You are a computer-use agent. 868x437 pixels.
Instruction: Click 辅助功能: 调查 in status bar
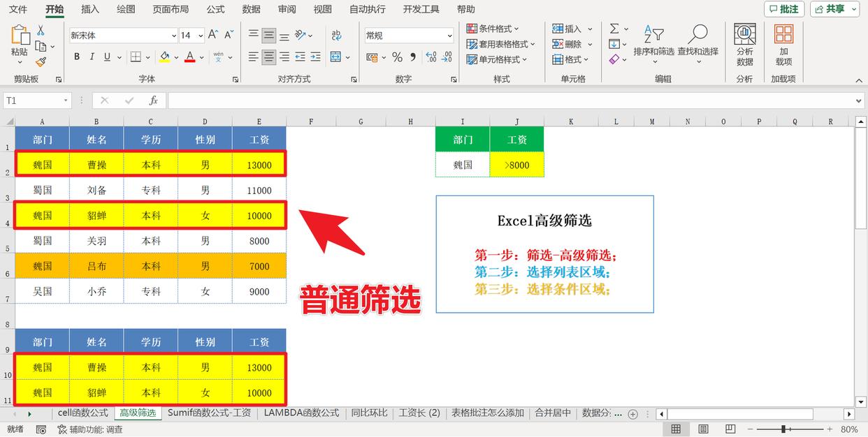tap(90, 430)
